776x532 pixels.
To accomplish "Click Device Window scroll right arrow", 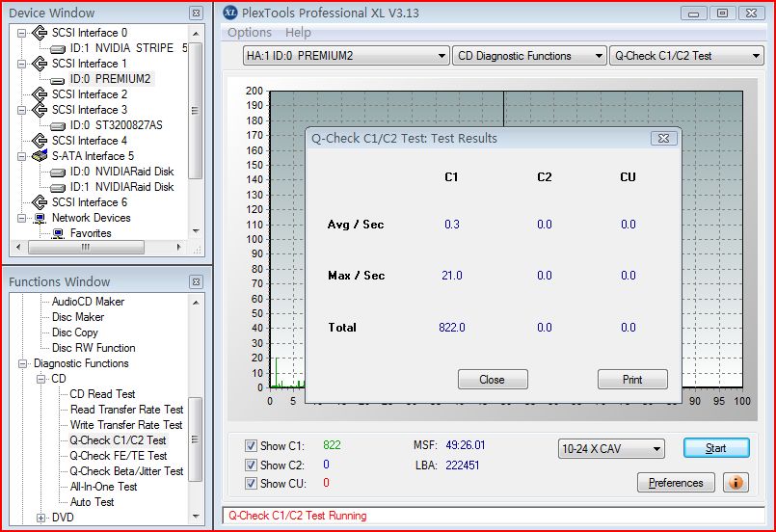I will coord(178,247).
